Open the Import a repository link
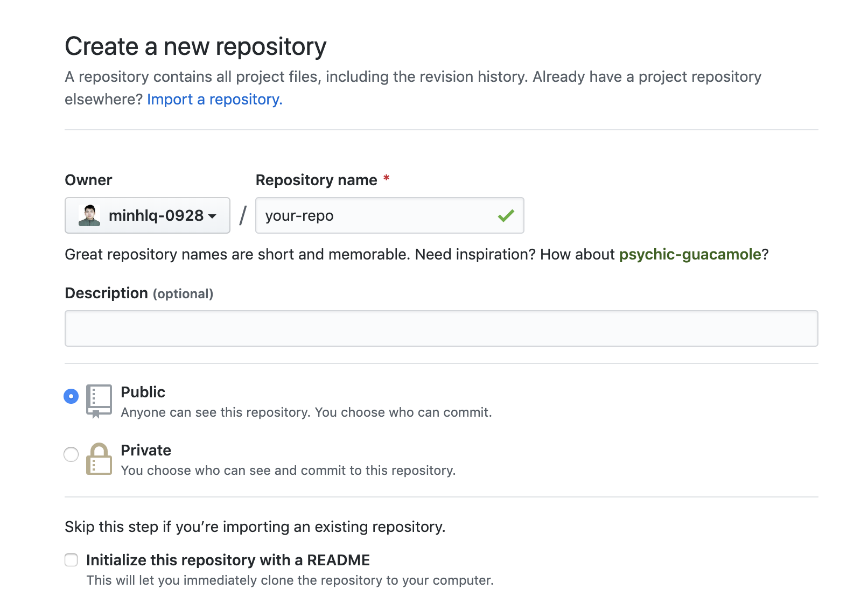Screen dimensions: 868x603 pyautogui.click(x=214, y=100)
